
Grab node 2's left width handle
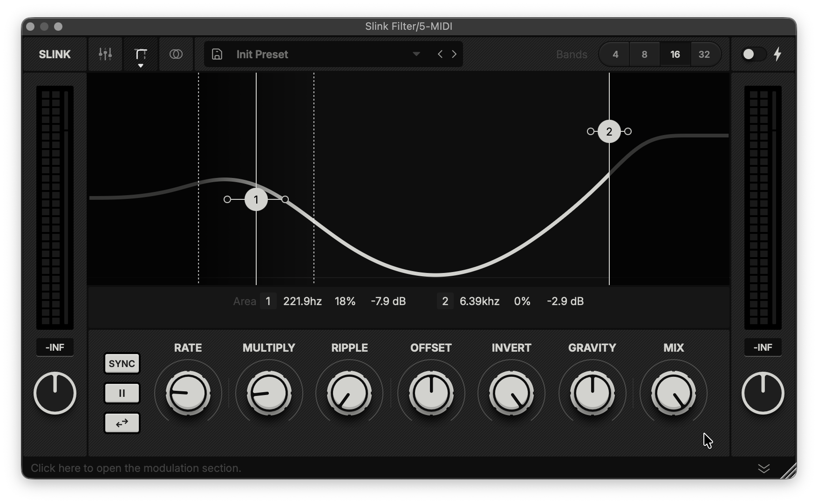coord(591,131)
